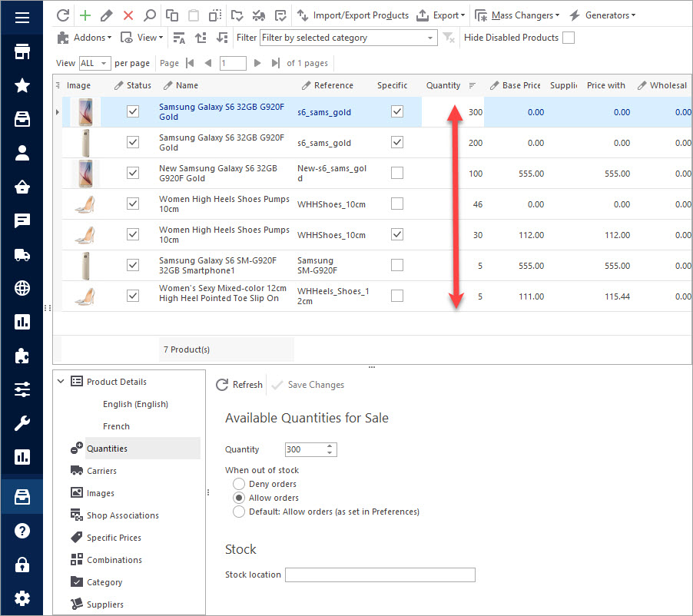Click the red Delete Product X icon
The image size is (693, 616).
(128, 15)
